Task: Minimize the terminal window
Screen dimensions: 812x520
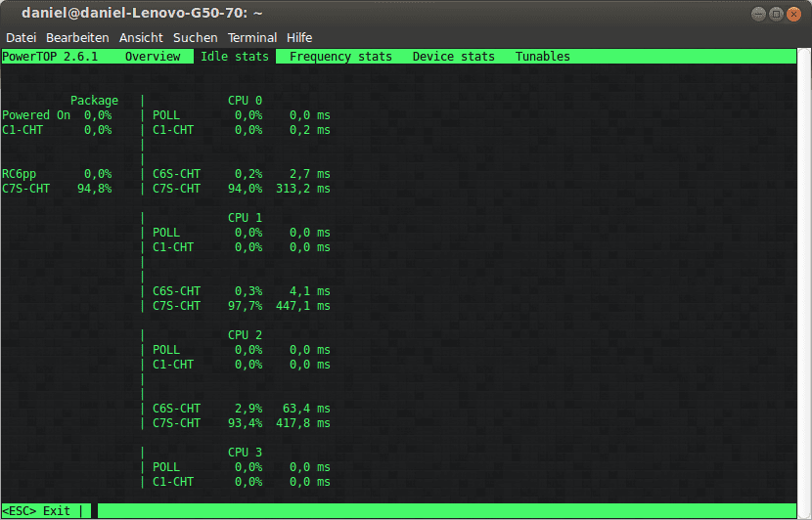Action: 758,14
